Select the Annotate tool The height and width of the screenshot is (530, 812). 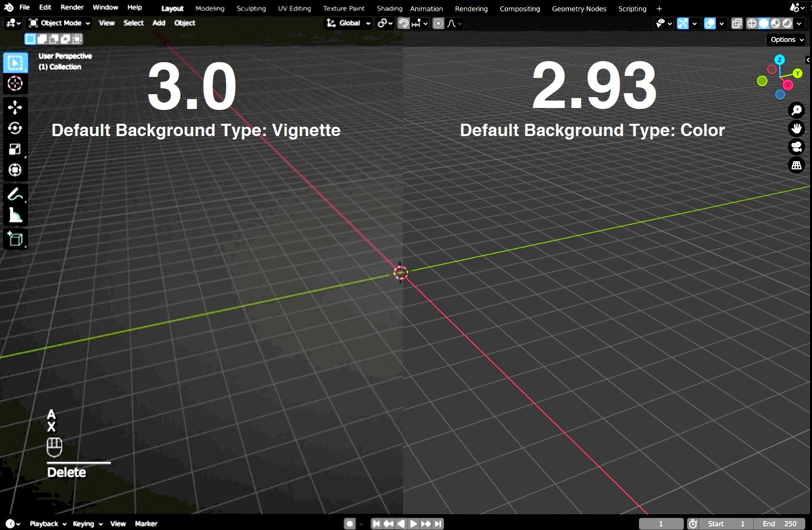[x=15, y=194]
